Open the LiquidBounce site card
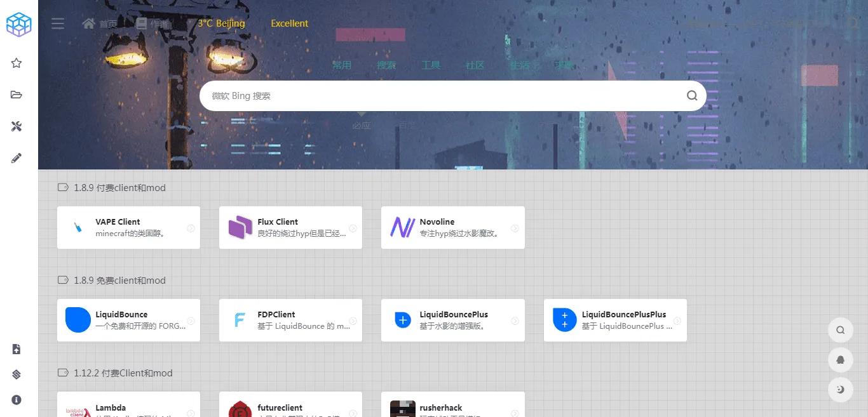868x417 pixels. [x=128, y=320]
